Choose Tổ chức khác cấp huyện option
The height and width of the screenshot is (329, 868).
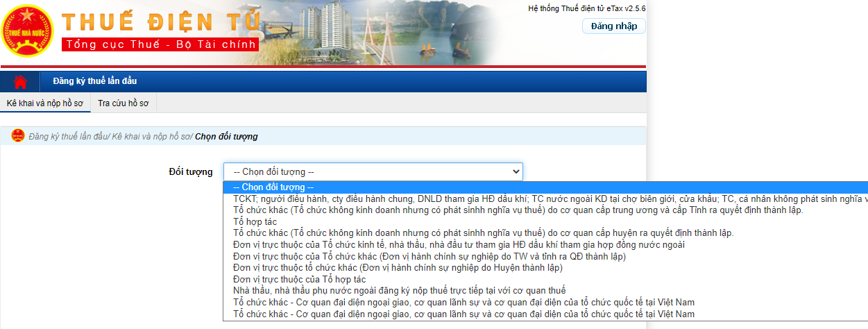tap(545, 233)
